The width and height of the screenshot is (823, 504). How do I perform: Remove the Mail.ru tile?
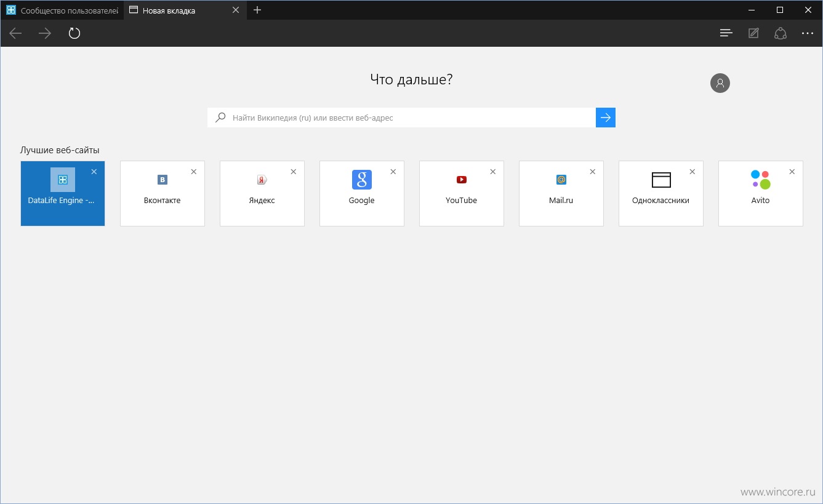(593, 172)
